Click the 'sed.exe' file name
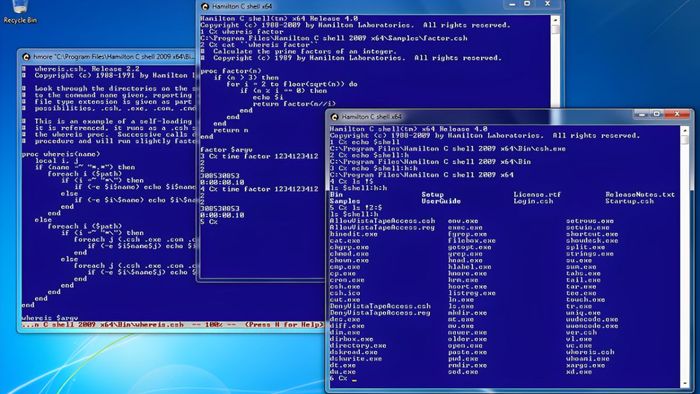 pos(463,372)
